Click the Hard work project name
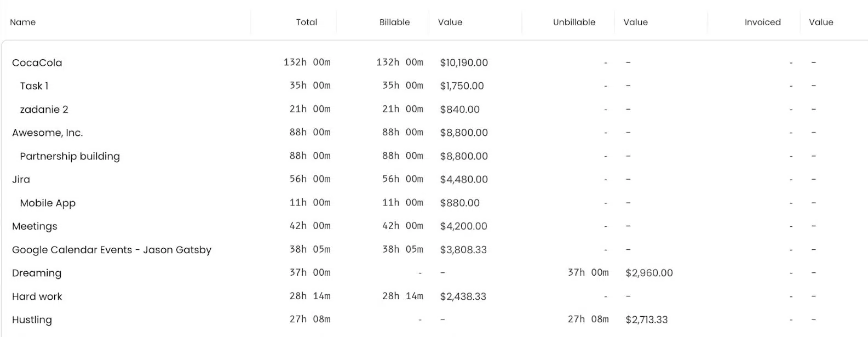 point(37,296)
